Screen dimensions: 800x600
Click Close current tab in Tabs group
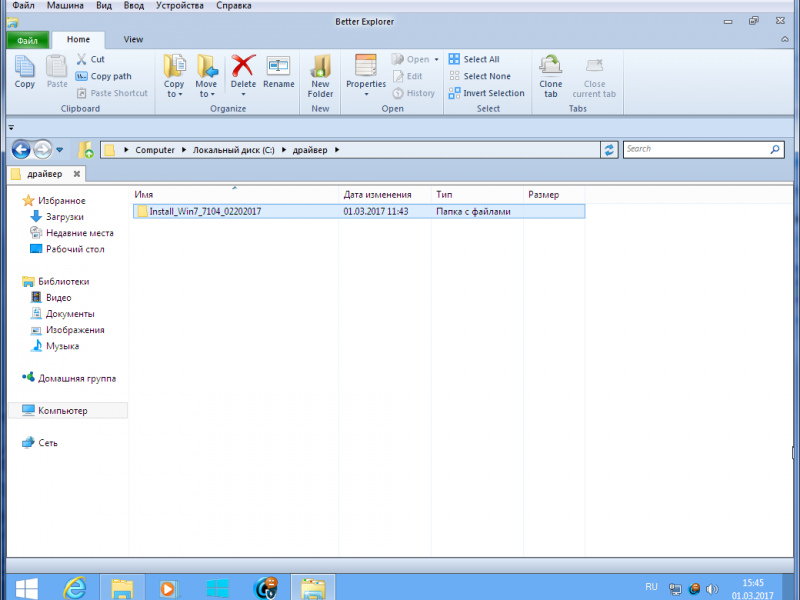(594, 76)
